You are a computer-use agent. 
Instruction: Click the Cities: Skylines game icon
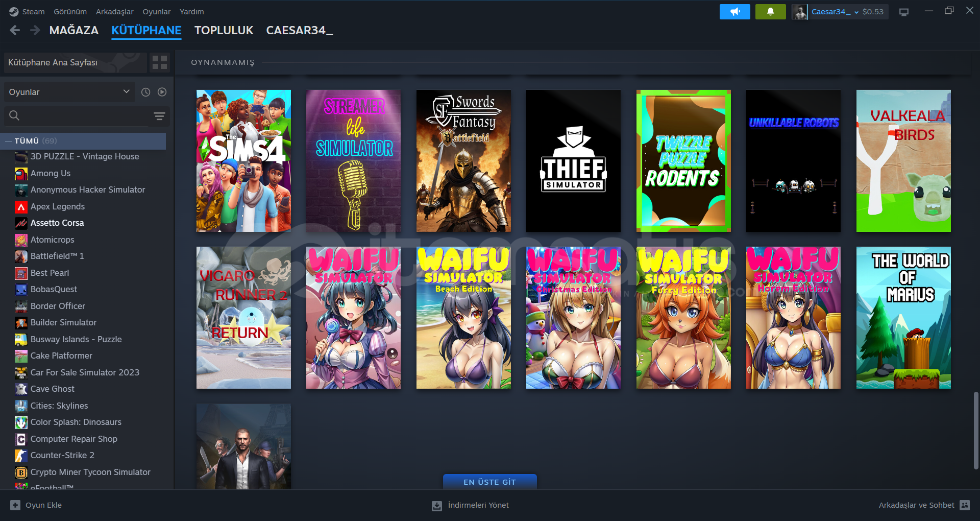click(21, 406)
